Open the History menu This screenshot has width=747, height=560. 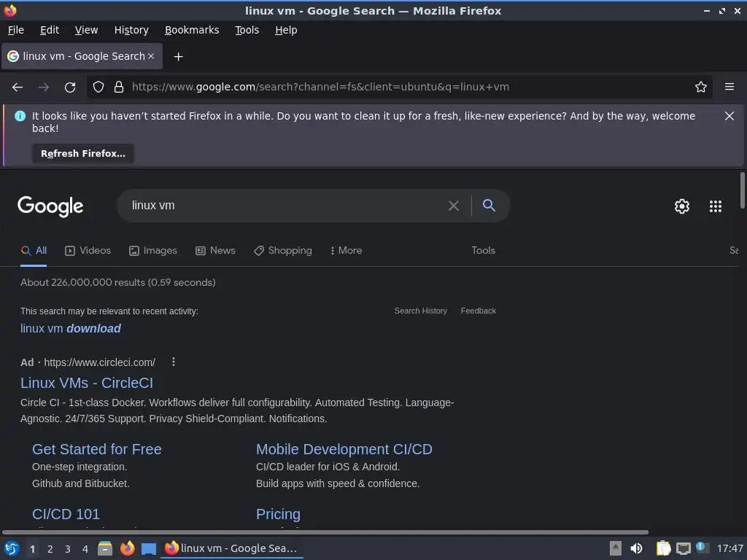[131, 30]
